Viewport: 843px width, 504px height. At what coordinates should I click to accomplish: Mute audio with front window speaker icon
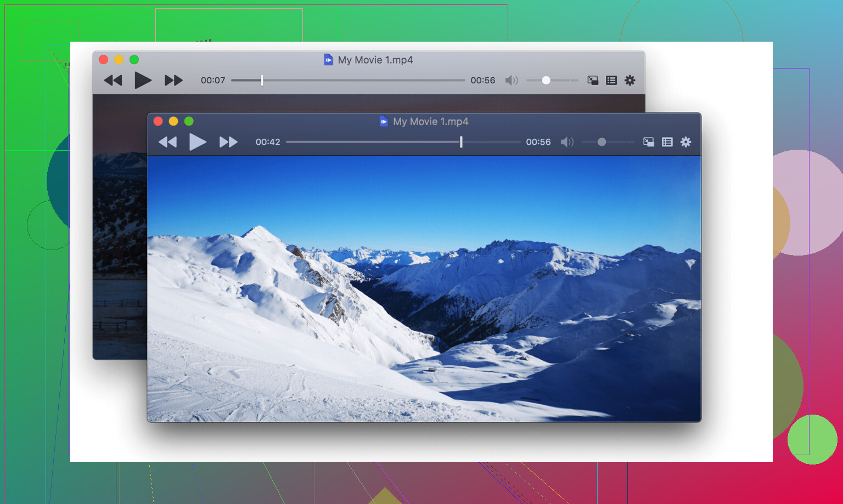567,142
